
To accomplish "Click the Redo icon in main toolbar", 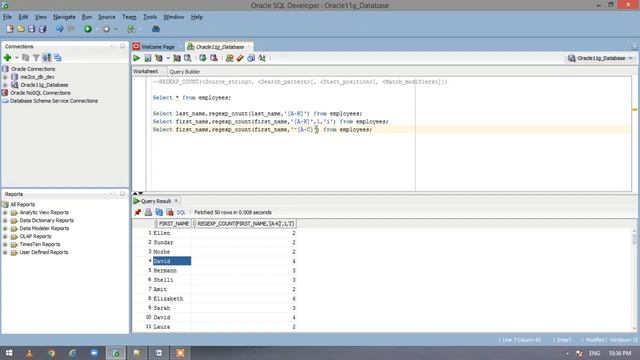I will [71, 29].
